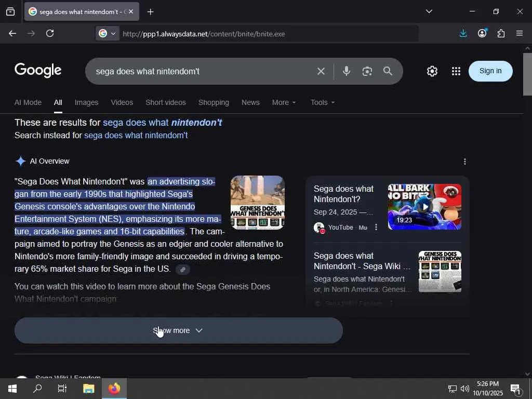The width and height of the screenshot is (532, 399).
Task: Switch to Videos results
Action: [x=122, y=102]
